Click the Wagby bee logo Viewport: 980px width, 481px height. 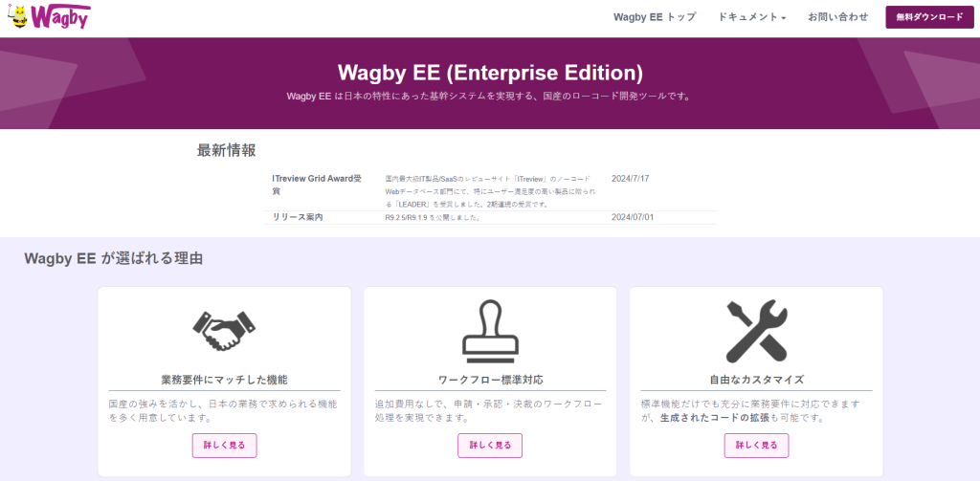[48, 16]
